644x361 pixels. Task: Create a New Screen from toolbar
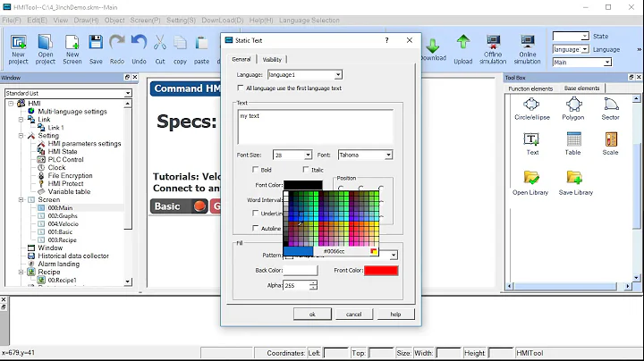[72, 49]
